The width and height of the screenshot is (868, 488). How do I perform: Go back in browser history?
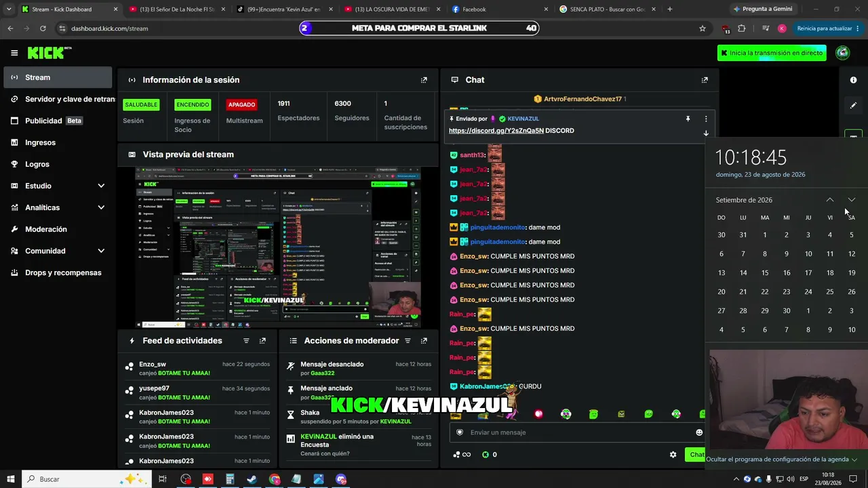tap(10, 28)
